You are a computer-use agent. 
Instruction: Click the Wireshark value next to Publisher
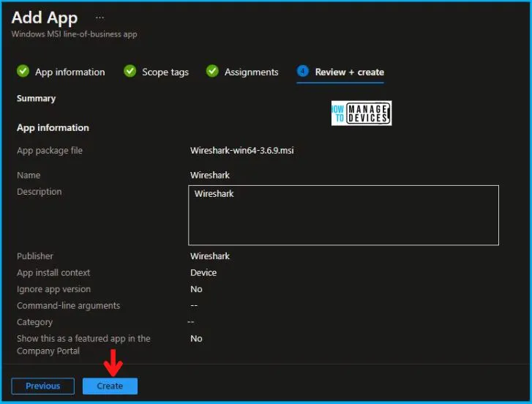point(210,256)
